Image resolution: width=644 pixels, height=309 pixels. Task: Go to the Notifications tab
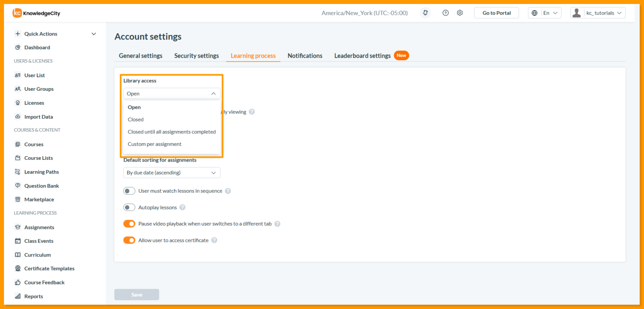tap(305, 56)
